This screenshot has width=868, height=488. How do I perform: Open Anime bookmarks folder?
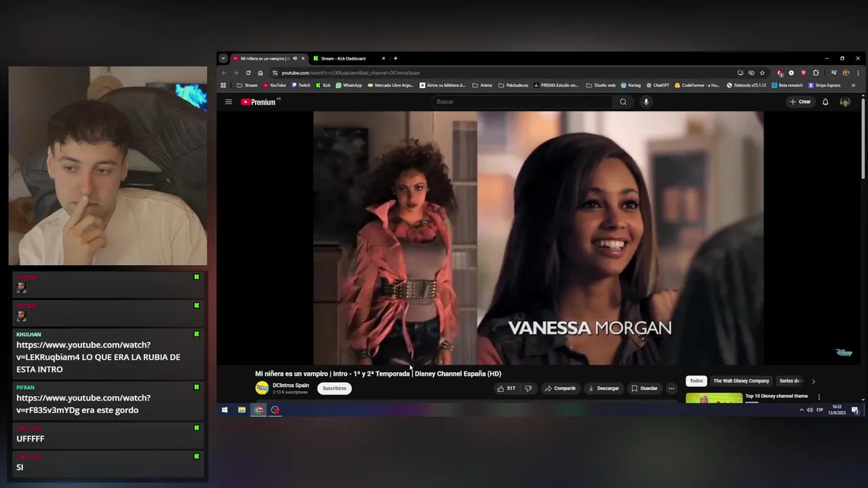pyautogui.click(x=481, y=85)
